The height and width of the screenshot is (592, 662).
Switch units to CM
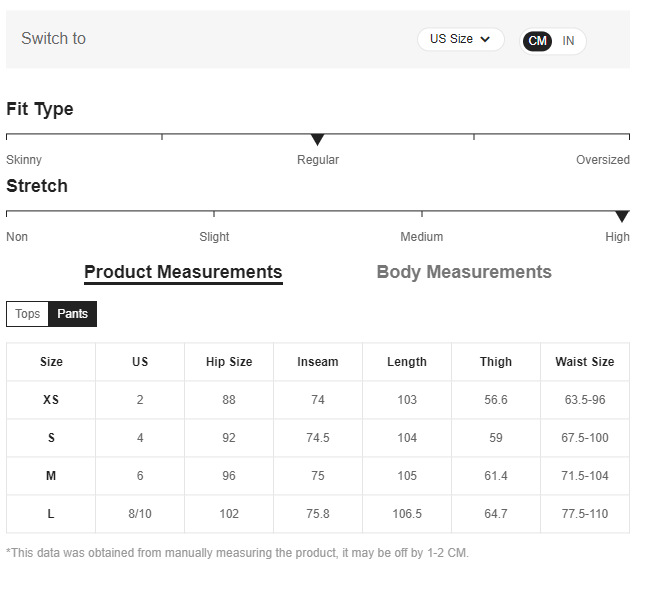tap(538, 41)
